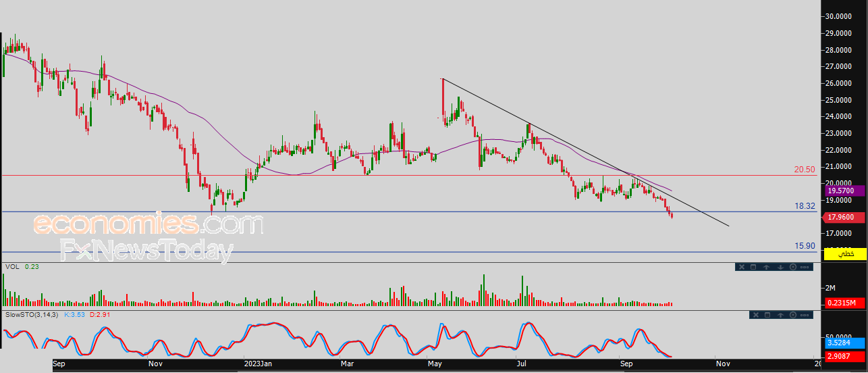The image size is (868, 373).
Task: Maximize the SlowSTO indicator panel
Action: pyautogui.click(x=767, y=315)
